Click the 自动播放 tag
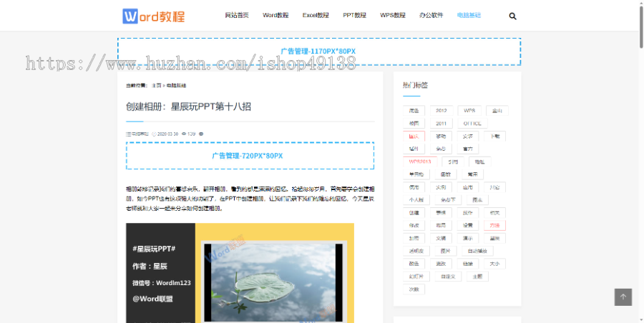The height and width of the screenshot is (323, 644). pyautogui.click(x=477, y=251)
